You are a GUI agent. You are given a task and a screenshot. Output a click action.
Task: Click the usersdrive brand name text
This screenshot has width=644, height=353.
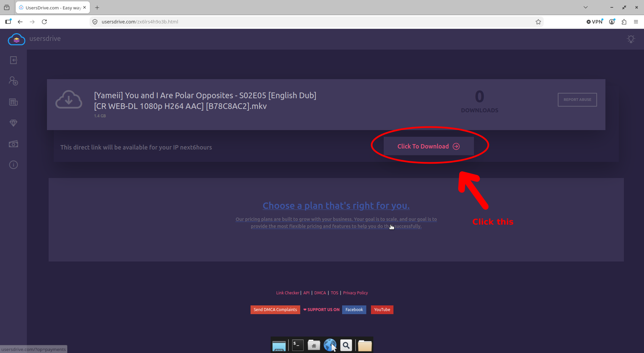(x=45, y=39)
